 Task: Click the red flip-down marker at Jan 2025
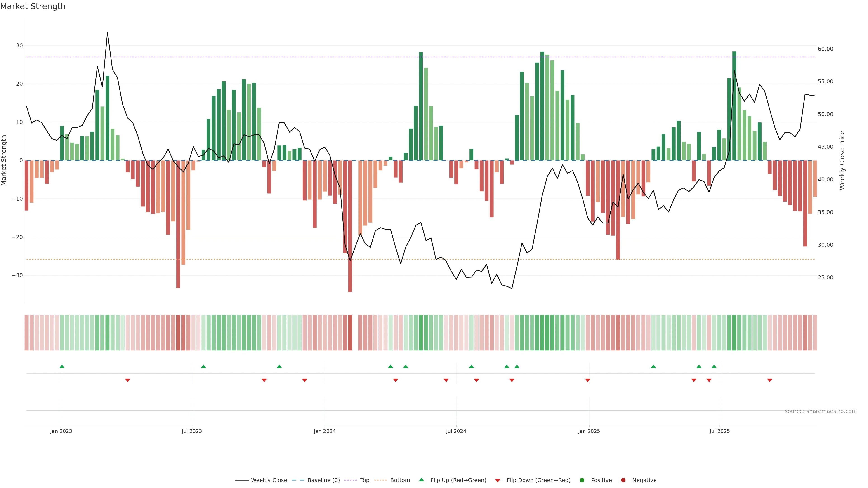click(588, 380)
